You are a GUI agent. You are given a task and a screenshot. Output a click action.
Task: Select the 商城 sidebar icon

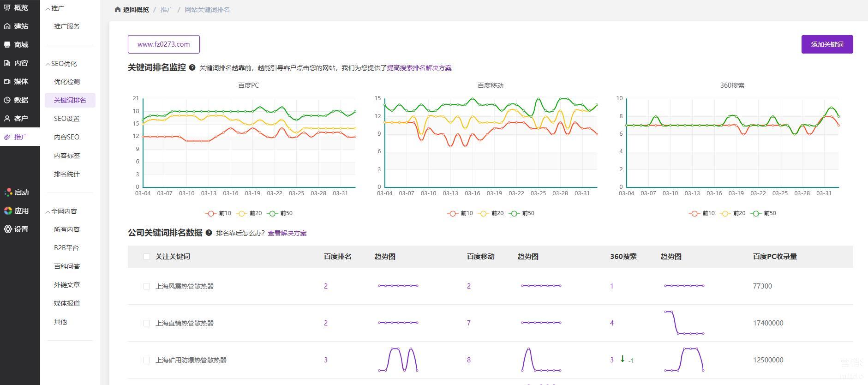pos(7,45)
